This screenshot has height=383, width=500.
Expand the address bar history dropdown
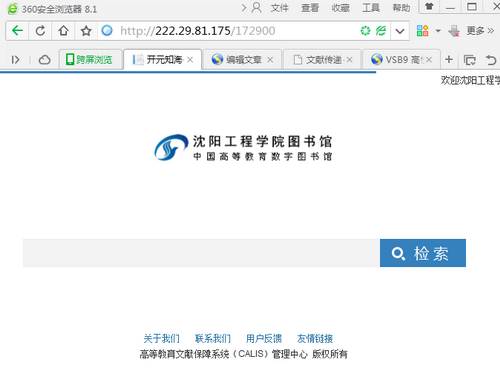click(x=400, y=31)
